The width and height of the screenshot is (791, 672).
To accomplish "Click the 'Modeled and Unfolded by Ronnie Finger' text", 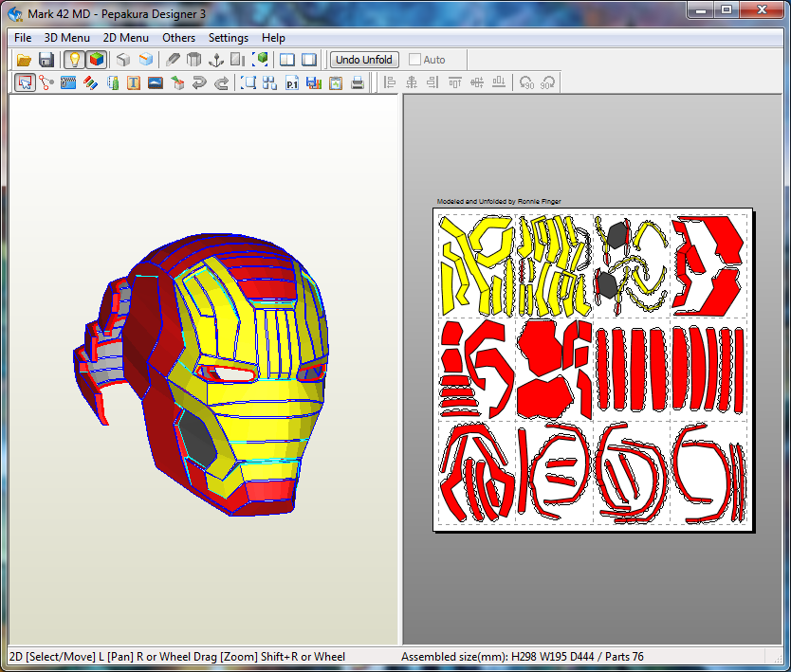I will [x=499, y=201].
